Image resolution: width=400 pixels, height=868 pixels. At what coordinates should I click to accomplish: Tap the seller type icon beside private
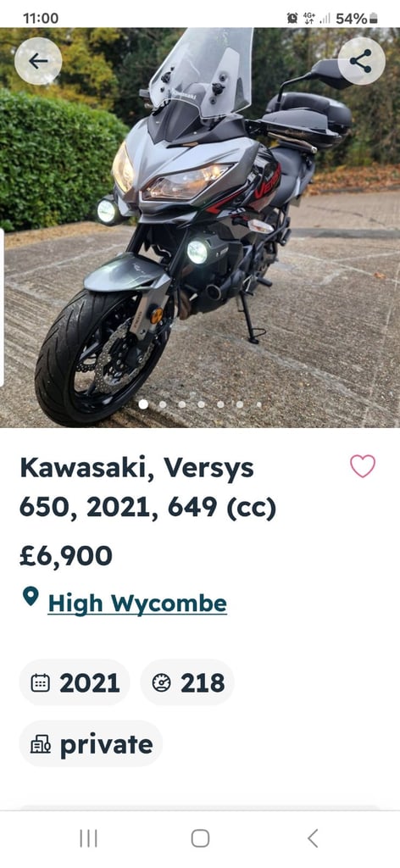pos(40,744)
